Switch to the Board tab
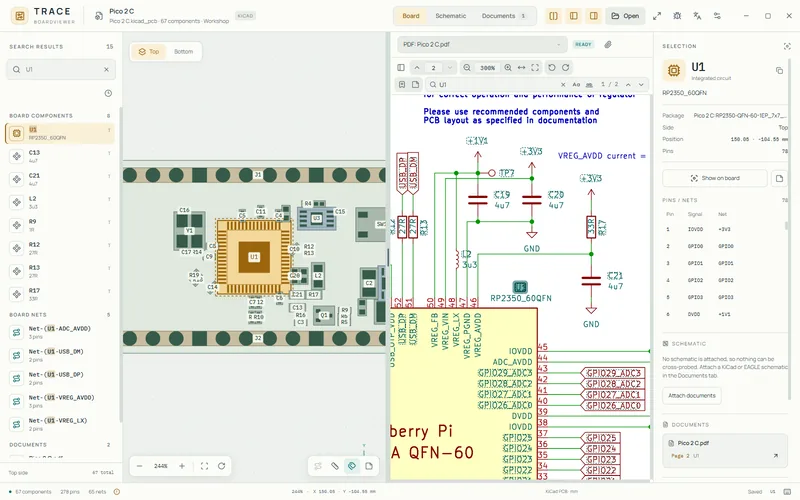The height and width of the screenshot is (500, 800). [x=411, y=16]
